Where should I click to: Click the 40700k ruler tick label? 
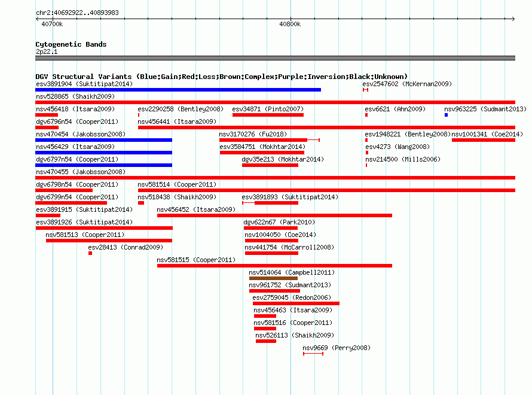pyautogui.click(x=52, y=24)
